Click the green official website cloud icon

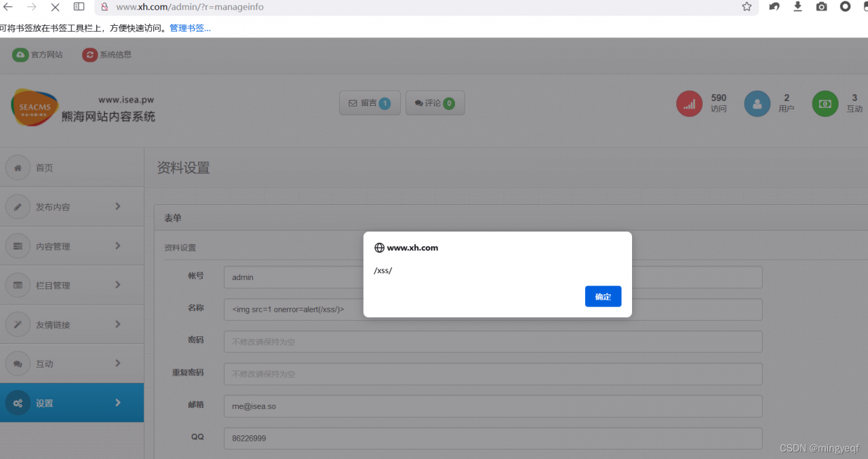(20, 55)
